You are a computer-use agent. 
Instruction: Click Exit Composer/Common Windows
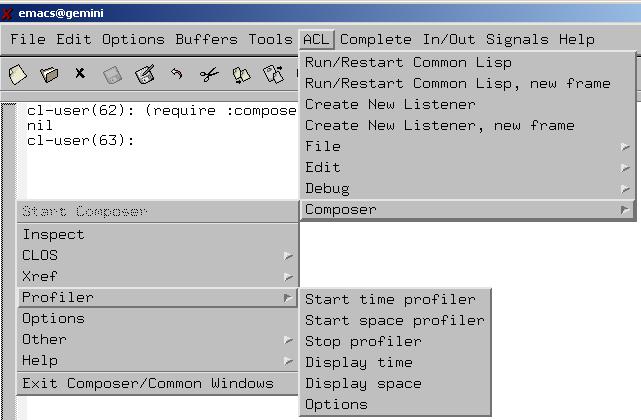(x=148, y=383)
